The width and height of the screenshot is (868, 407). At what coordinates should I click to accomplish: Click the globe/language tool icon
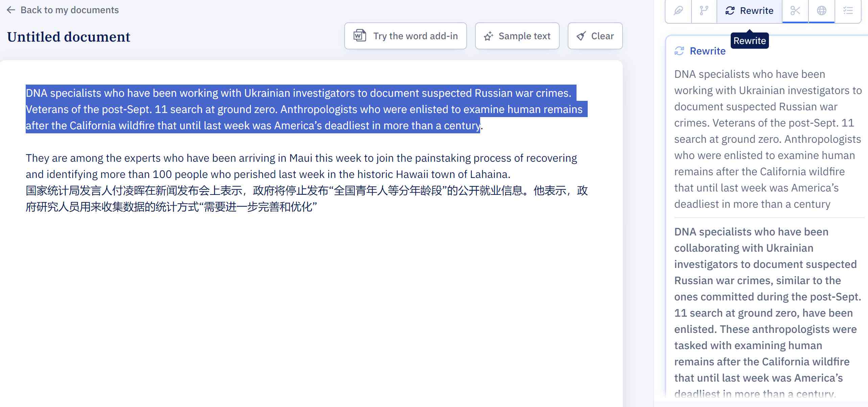pos(822,10)
